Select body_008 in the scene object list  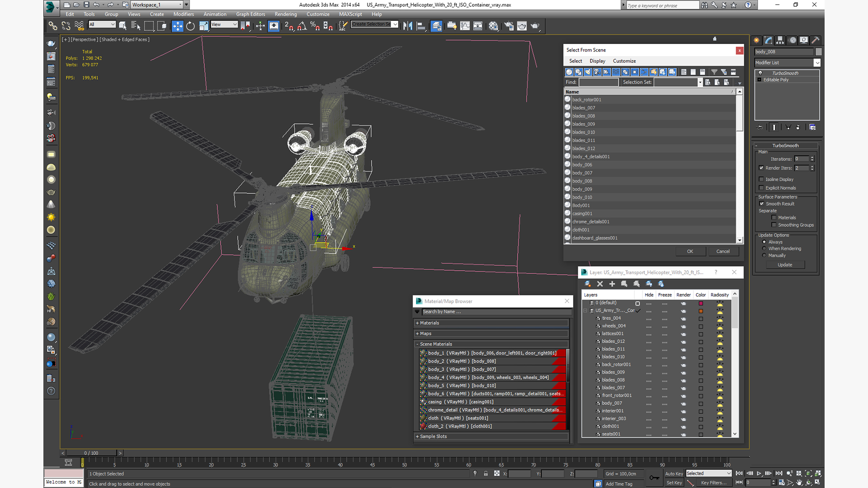tap(582, 181)
